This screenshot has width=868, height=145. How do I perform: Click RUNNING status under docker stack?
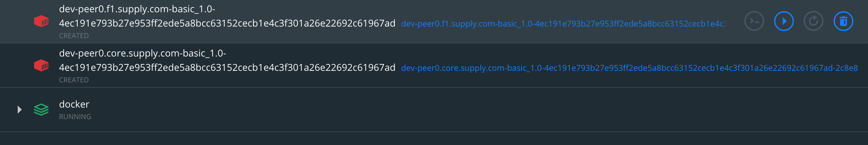75,117
